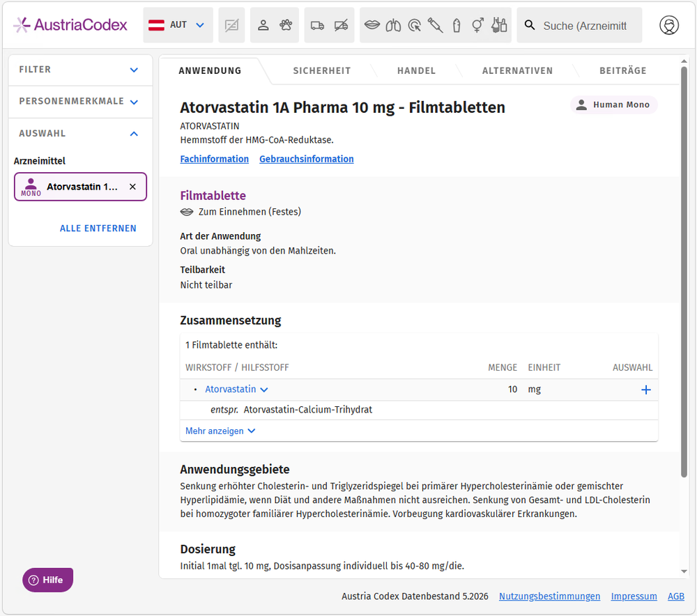Select the infusion bottles filter icon
This screenshot has height=616, width=697.
pyautogui.click(x=499, y=25)
